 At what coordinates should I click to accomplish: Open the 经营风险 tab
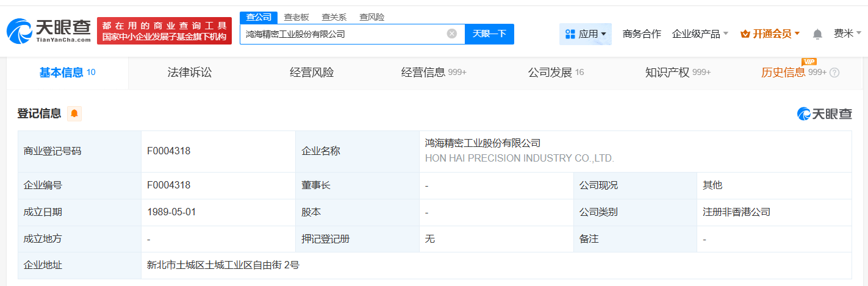click(312, 73)
